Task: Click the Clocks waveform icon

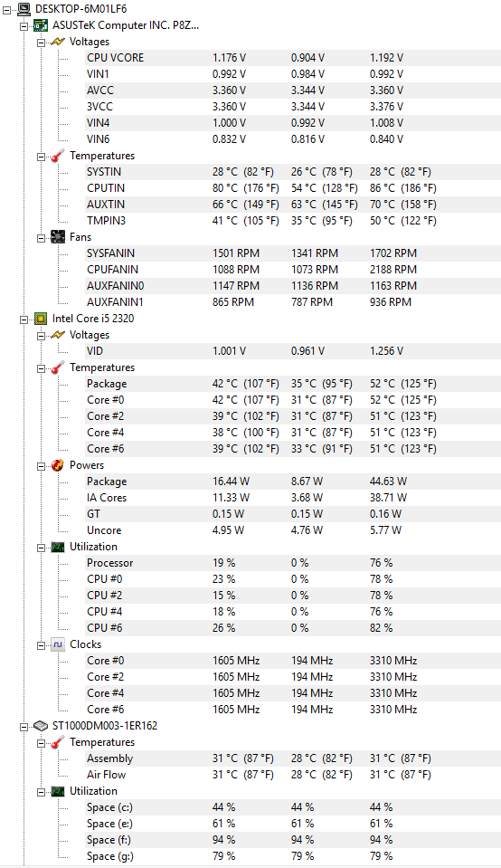Action: tap(58, 644)
